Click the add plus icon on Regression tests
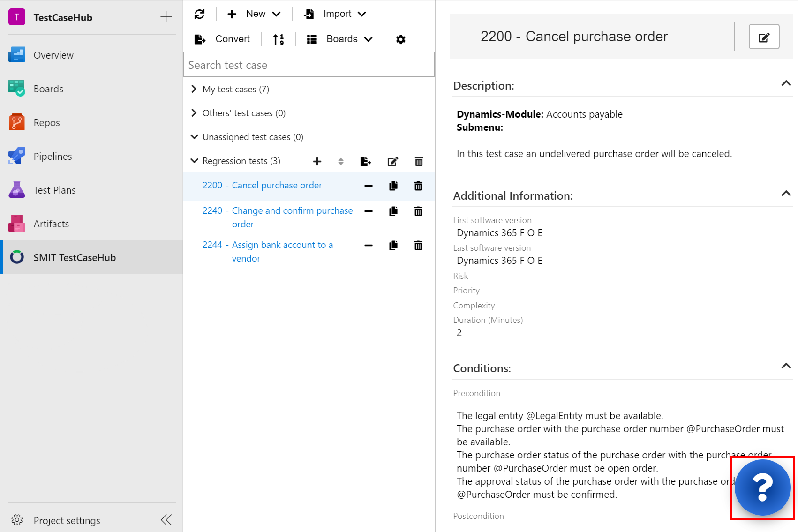 click(317, 162)
